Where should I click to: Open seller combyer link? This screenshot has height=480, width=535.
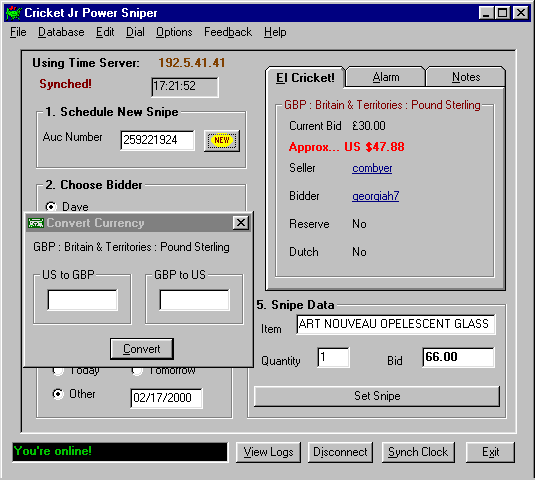[x=372, y=168]
